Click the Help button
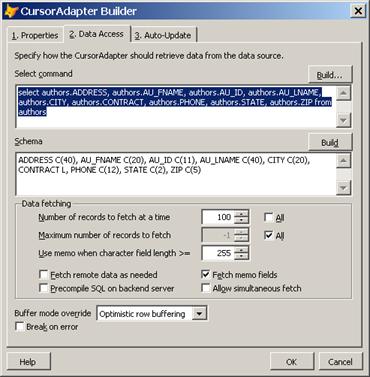This screenshot has width=370, height=377. point(28,362)
